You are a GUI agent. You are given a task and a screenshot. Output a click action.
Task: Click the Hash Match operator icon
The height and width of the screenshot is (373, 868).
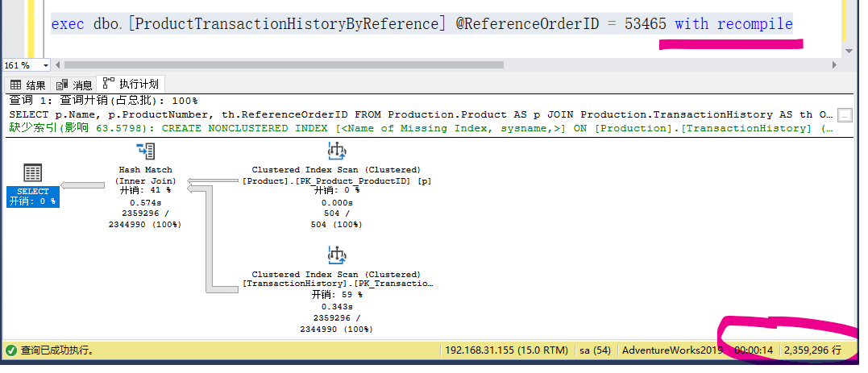[x=145, y=151]
